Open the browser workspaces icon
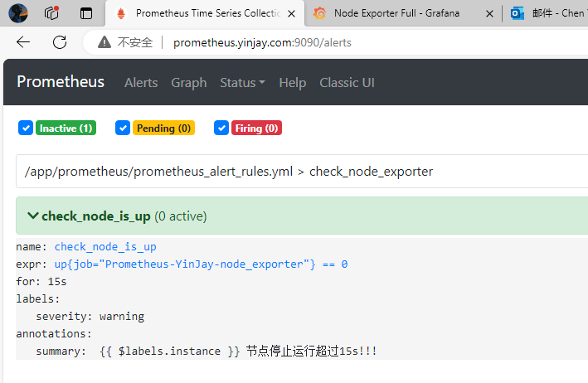Viewport: 588px width, 383px height. coord(51,13)
